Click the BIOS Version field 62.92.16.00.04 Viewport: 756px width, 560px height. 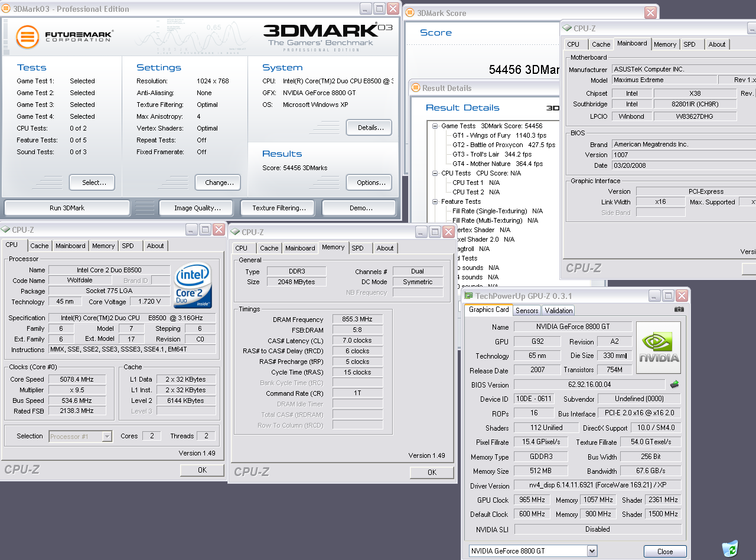click(x=589, y=385)
